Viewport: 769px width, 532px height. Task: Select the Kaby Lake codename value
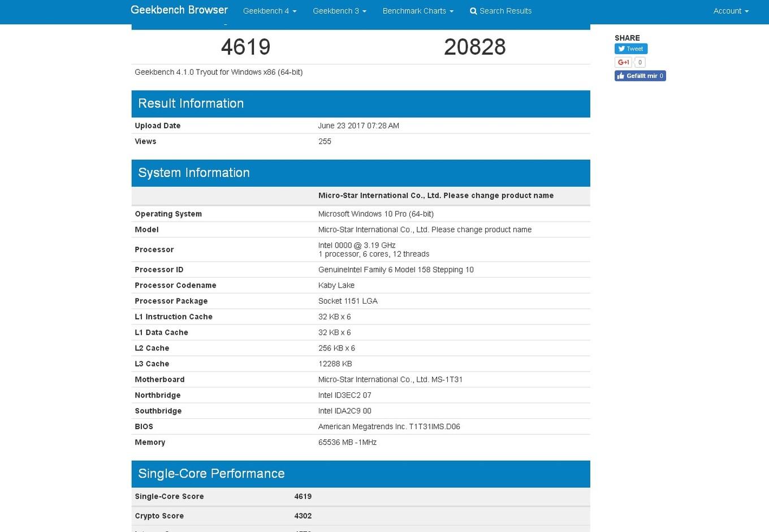point(336,286)
